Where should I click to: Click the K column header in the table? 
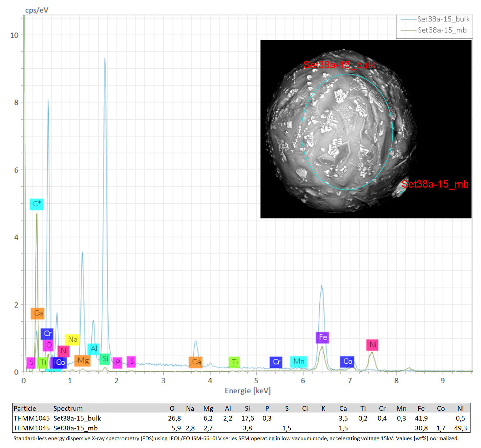[323, 408]
